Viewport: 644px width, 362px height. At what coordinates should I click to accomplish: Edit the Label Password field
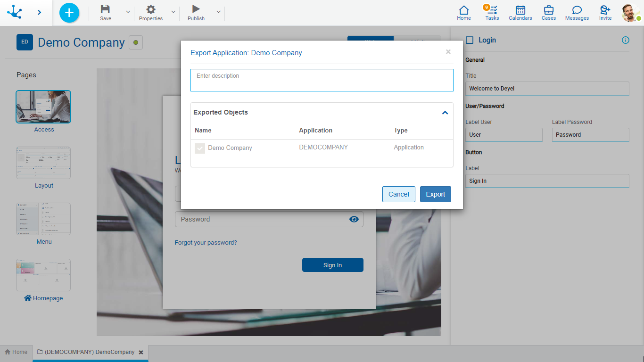[x=591, y=135]
